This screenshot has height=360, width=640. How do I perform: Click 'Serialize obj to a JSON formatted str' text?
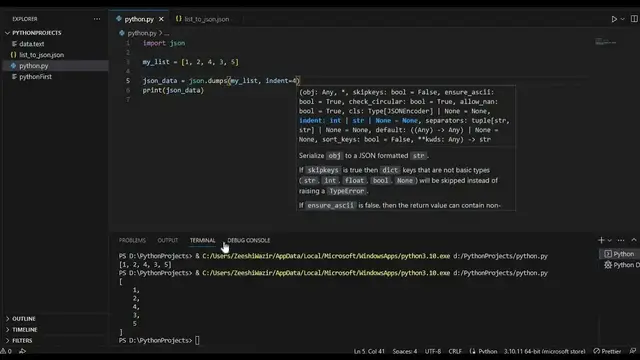coord(363,156)
